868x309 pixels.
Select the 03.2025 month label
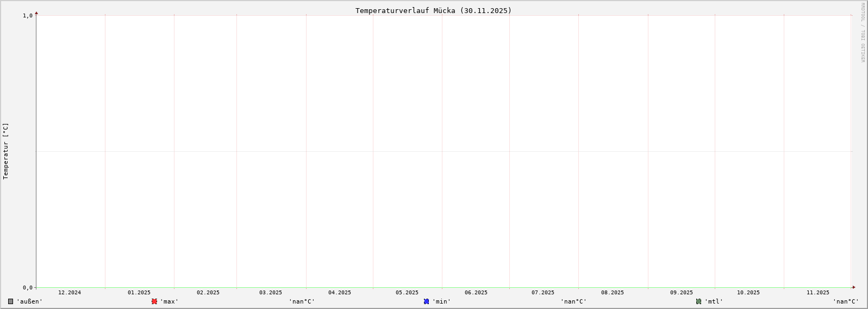coord(271,293)
